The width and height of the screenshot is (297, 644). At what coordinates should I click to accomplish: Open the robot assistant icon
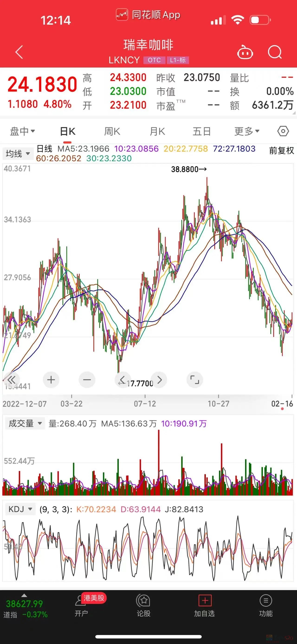tap(245, 52)
